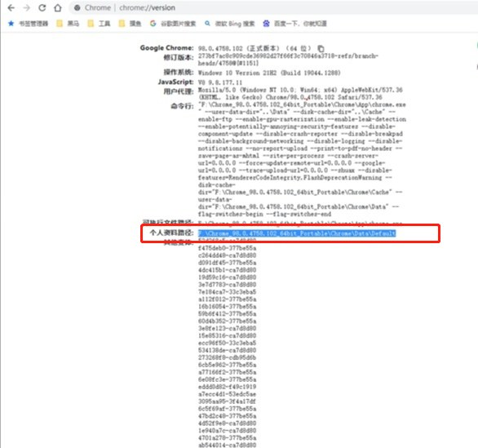Click the Bing search magnifier bookmark icon
The width and height of the screenshot is (478, 448).
[207, 24]
